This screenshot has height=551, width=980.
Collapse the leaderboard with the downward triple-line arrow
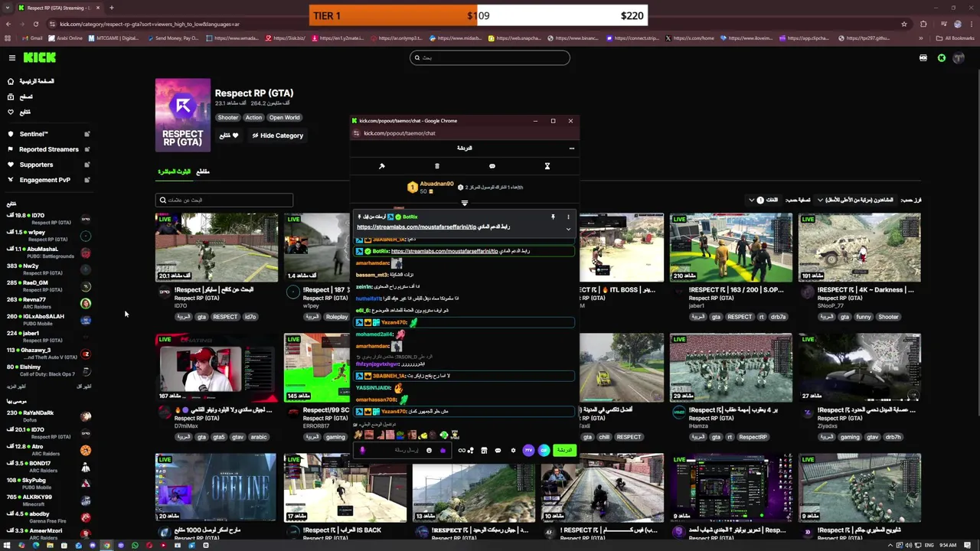pyautogui.click(x=465, y=203)
